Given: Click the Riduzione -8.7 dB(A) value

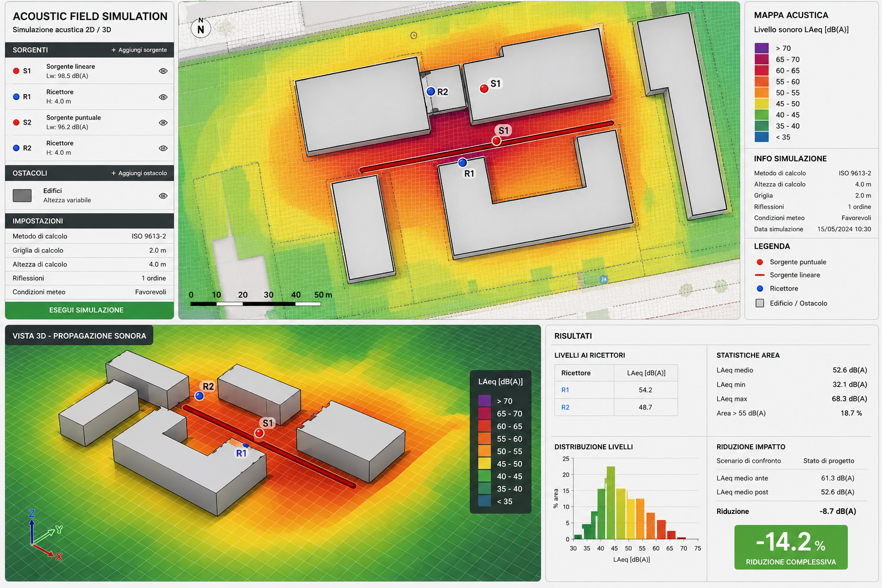Looking at the screenshot, I should (x=838, y=511).
